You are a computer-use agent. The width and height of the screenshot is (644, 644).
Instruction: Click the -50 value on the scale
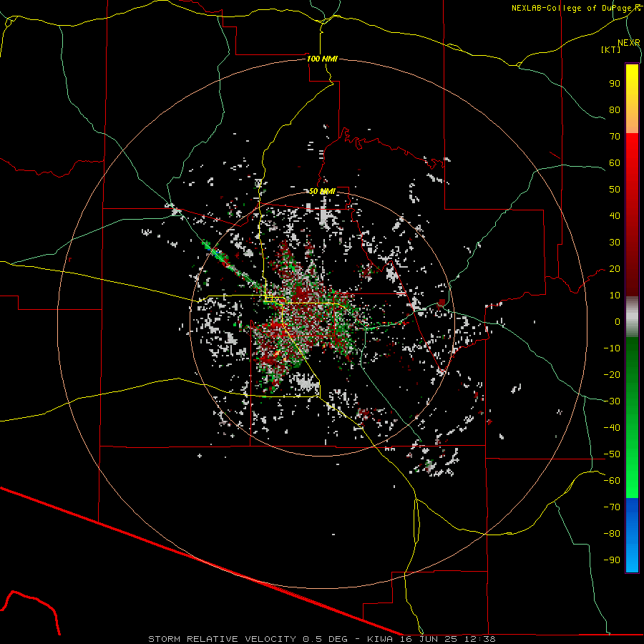tap(612, 454)
